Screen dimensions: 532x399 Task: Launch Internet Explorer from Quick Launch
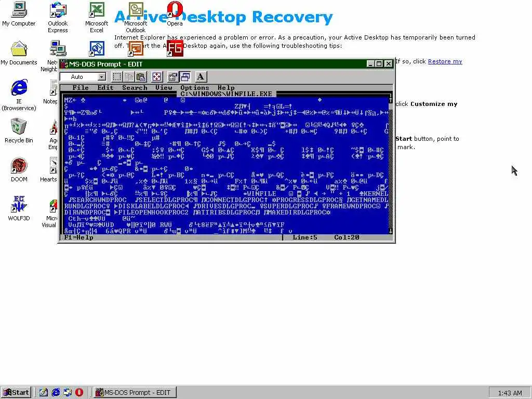(56, 393)
